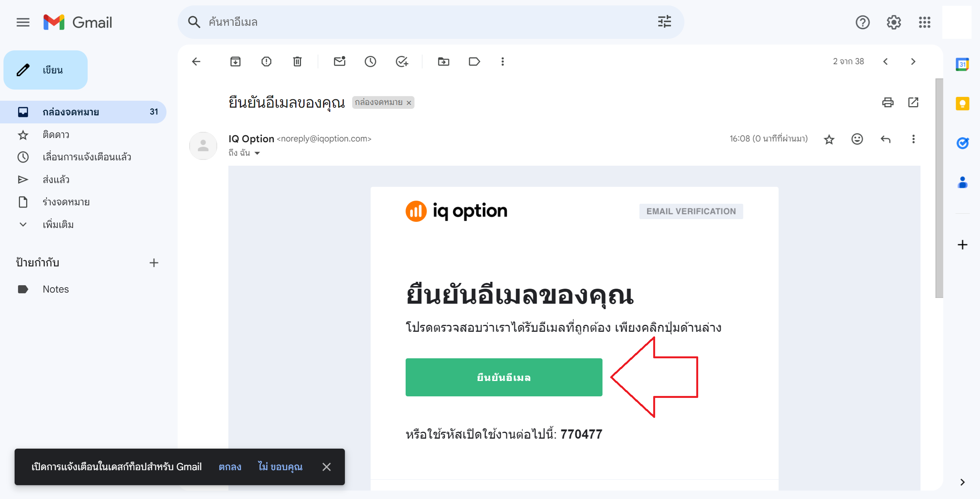Archive this email
Screen dimensions: 980x499
[235, 62]
